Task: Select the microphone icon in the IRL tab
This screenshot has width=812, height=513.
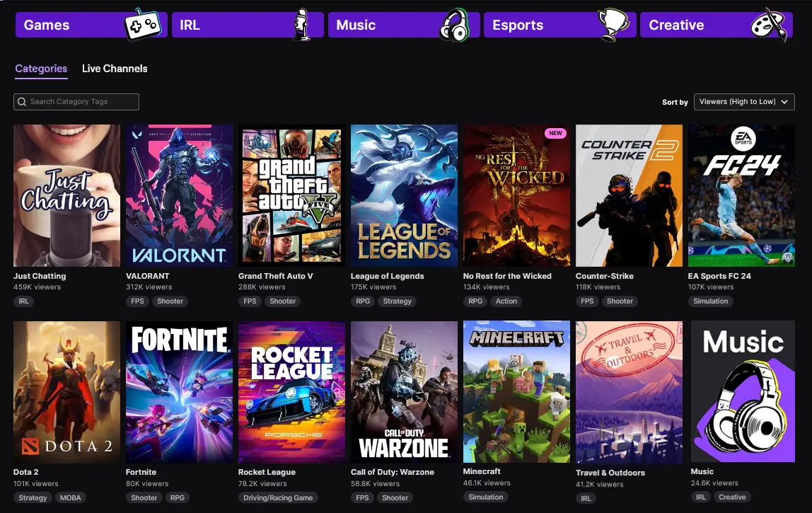Action: [303, 23]
